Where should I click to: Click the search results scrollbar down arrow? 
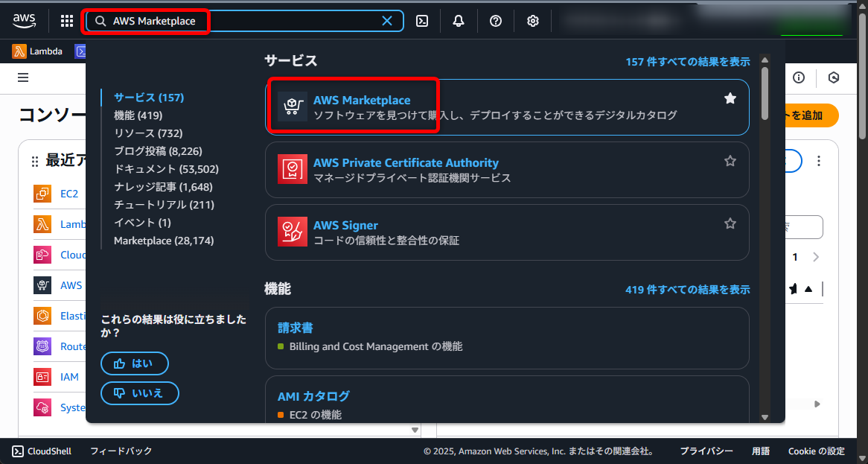click(x=765, y=418)
